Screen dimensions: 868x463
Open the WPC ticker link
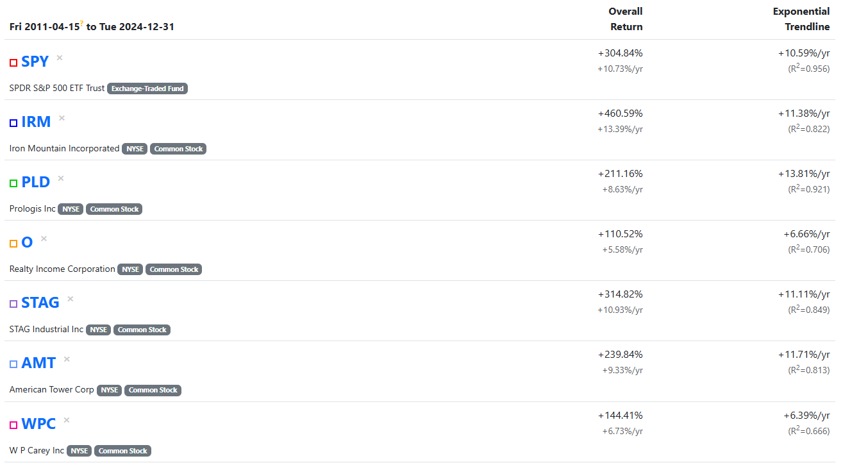tap(38, 424)
